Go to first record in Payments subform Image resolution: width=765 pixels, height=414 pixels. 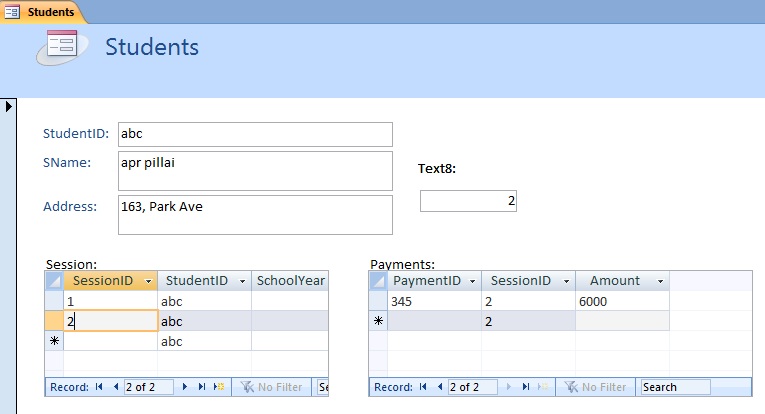pos(423,387)
